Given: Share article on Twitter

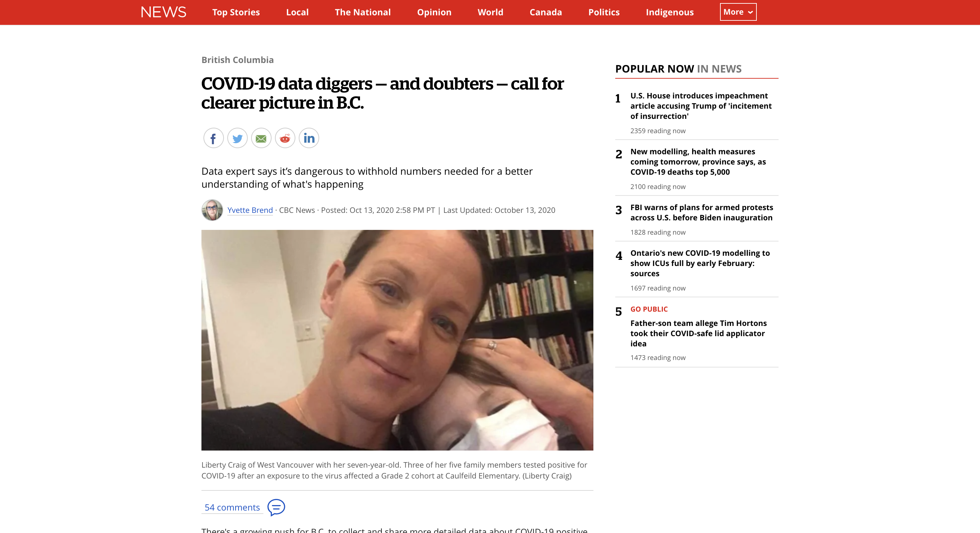Looking at the screenshot, I should coord(238,138).
